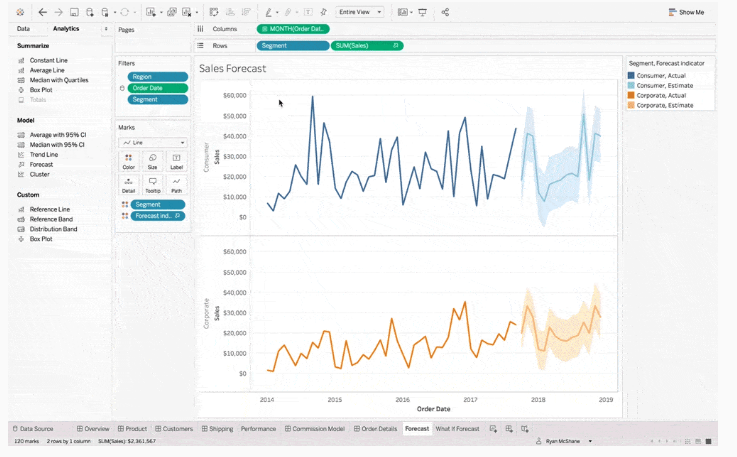This screenshot has height=457, width=737.
Task: Open the Data Source tab
Action: [x=33, y=429]
